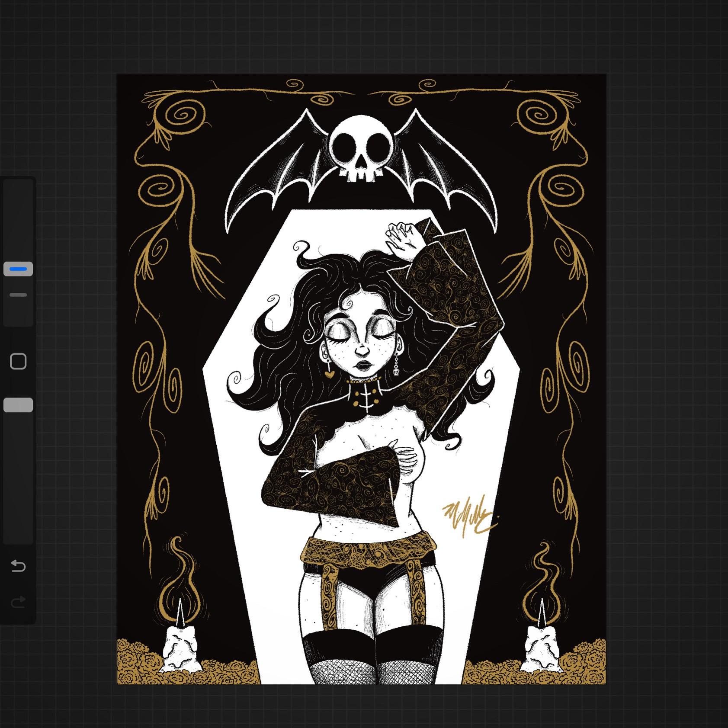Click the gray opacity slider handle
The width and height of the screenshot is (728, 728).
pos(18,405)
